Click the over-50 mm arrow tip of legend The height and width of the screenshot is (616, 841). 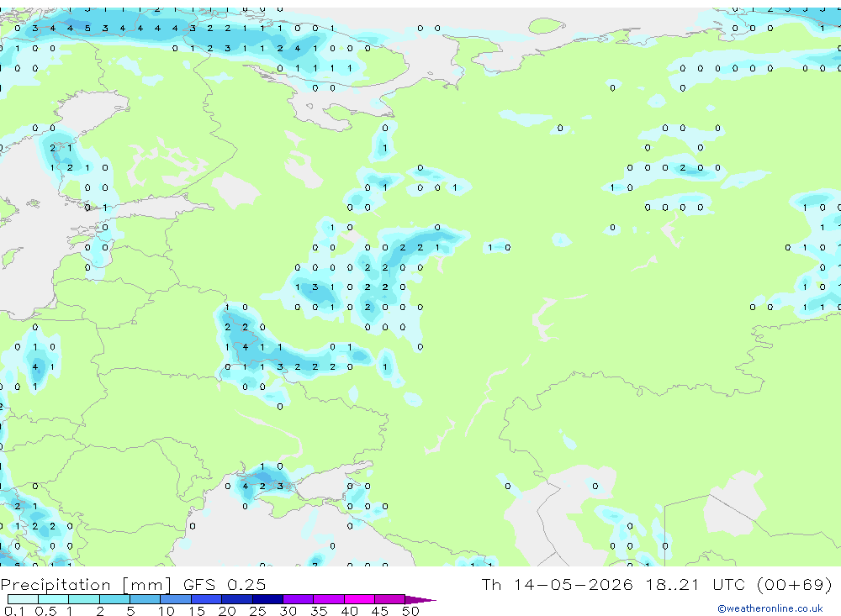tap(421, 599)
